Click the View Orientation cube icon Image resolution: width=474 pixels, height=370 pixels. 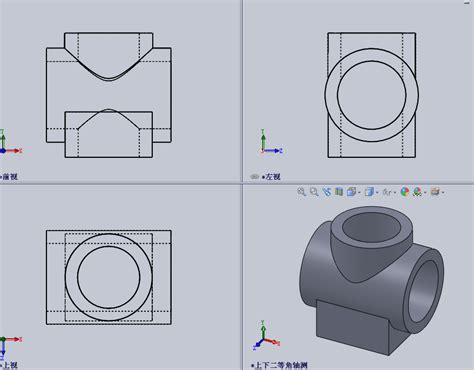coord(351,192)
